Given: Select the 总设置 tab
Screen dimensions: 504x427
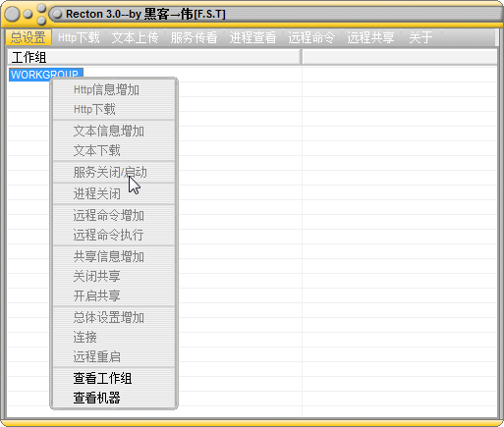Looking at the screenshot, I should (x=28, y=37).
